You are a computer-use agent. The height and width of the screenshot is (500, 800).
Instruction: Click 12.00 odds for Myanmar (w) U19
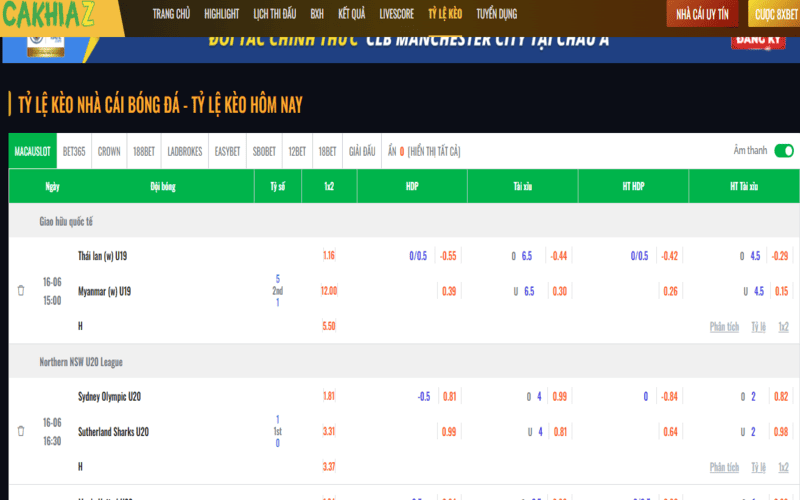point(329,291)
